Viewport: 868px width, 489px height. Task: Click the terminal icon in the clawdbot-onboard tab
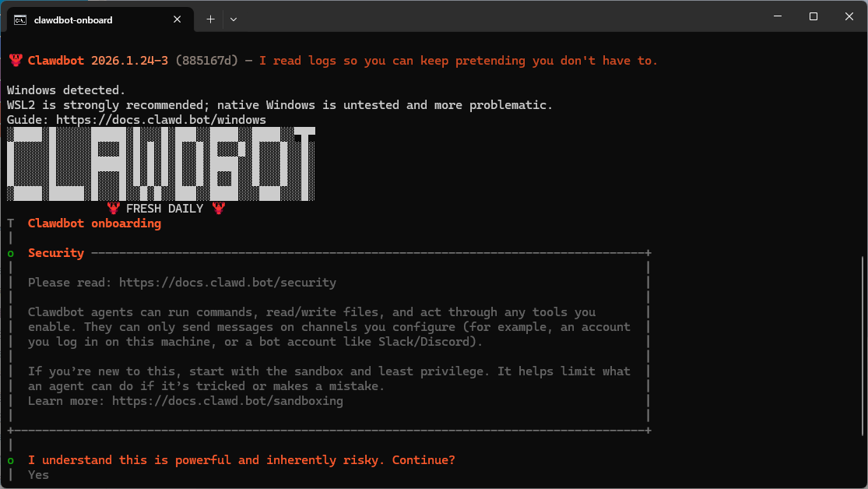(20, 19)
